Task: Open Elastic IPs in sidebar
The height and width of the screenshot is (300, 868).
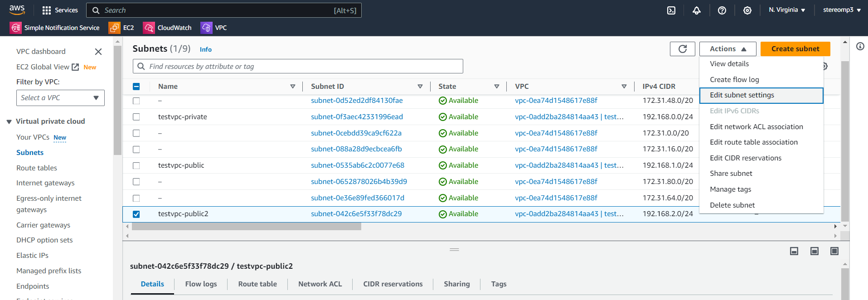Action: coord(32,256)
